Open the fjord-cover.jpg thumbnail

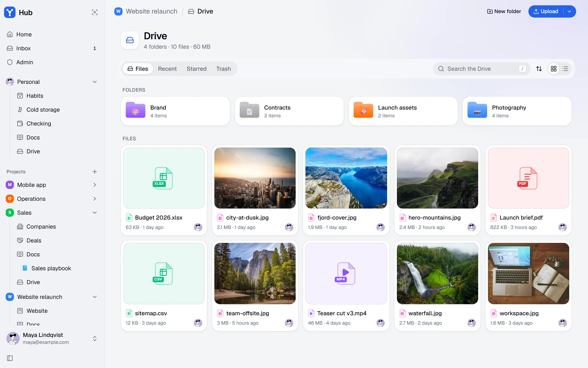[346, 178]
